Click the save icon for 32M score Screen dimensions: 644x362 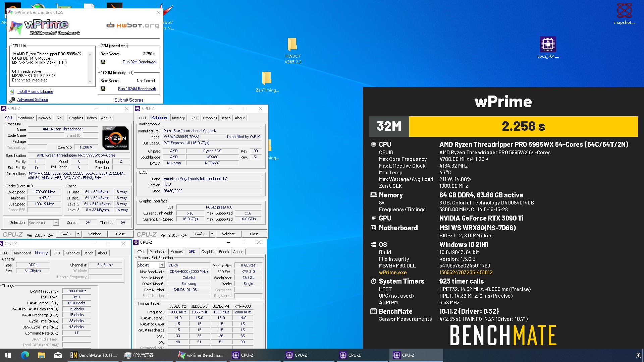coord(103,62)
